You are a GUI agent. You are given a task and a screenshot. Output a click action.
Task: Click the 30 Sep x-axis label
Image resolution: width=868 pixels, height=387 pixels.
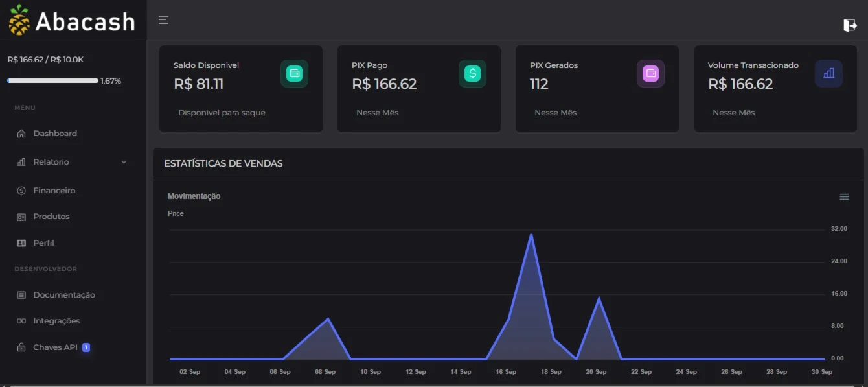[x=822, y=372]
